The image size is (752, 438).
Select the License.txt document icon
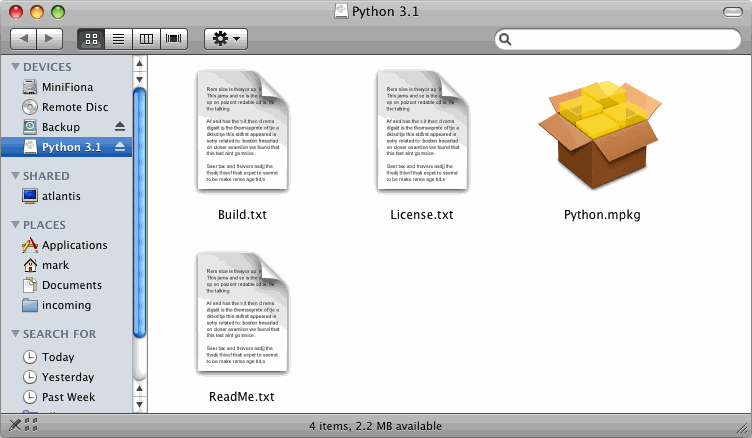coord(421,132)
